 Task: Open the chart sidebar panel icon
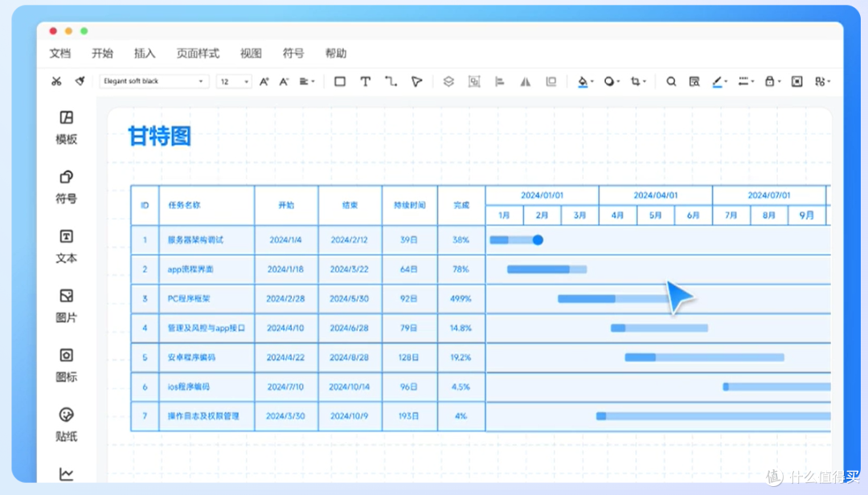67,474
